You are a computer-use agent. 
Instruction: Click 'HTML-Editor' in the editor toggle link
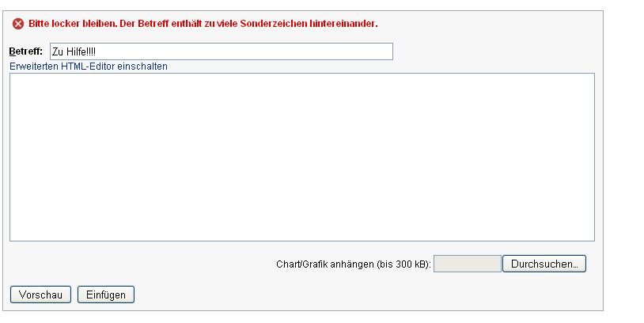[x=88, y=66]
